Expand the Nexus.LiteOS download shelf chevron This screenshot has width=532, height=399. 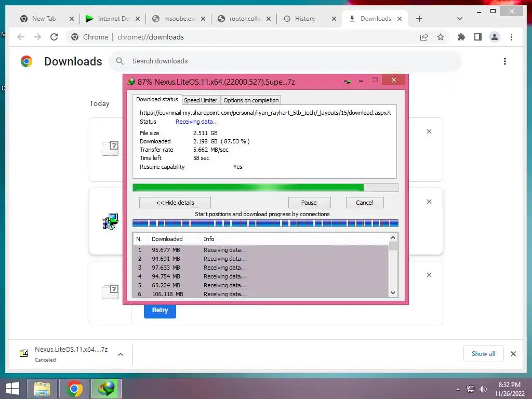[x=121, y=354]
